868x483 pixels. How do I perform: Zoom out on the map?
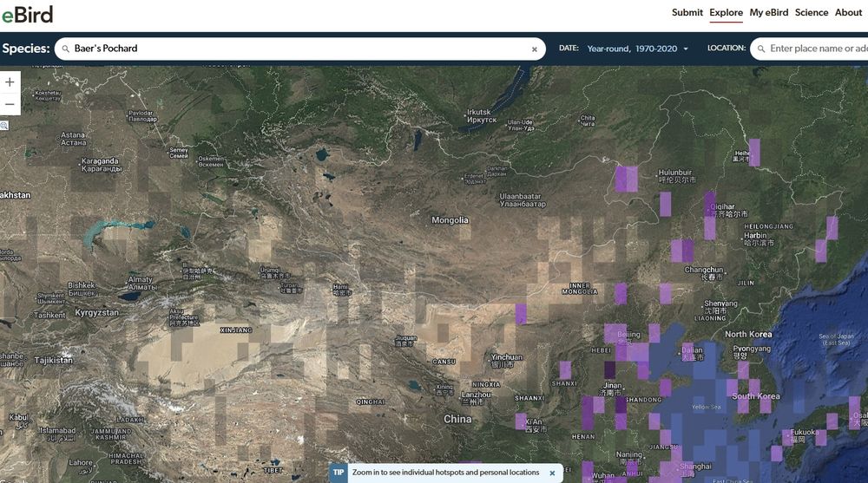click(10, 104)
